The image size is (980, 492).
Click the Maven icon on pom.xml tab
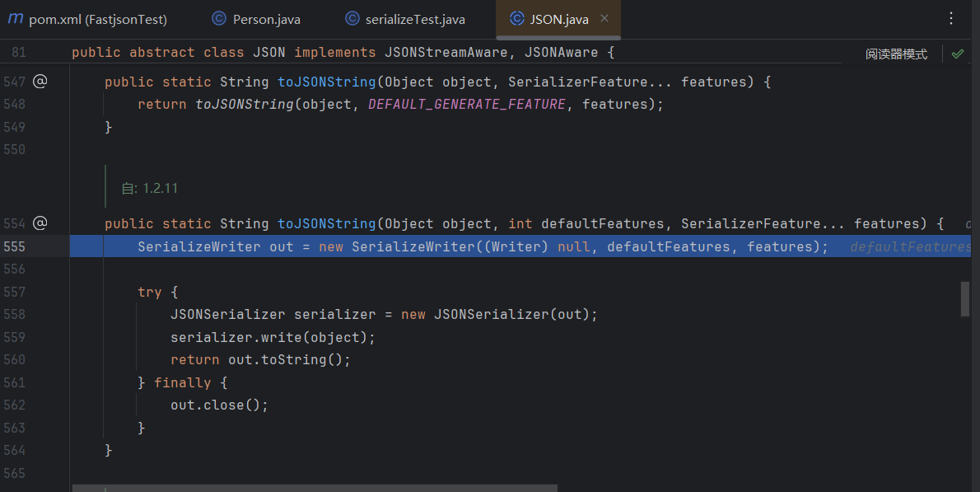coord(15,19)
